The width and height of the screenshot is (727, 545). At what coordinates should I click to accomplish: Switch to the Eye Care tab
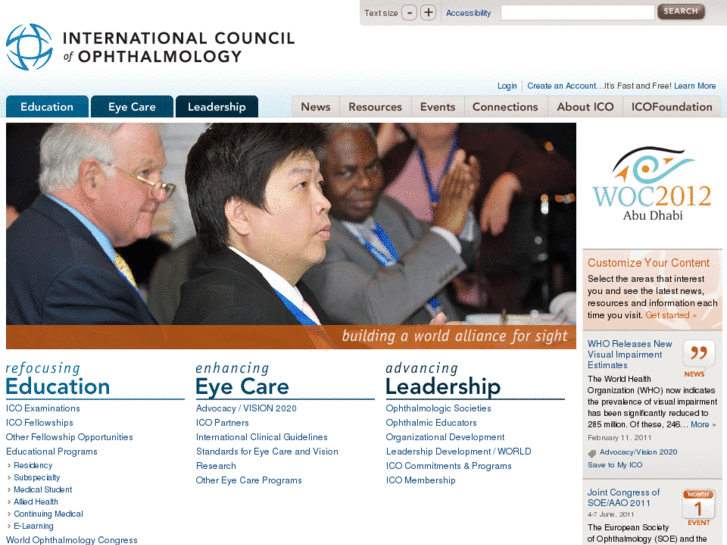(x=132, y=107)
